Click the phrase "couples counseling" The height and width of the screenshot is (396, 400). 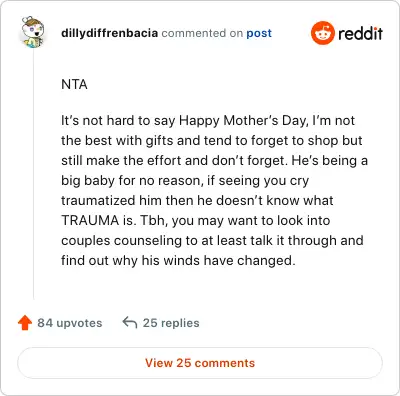point(121,241)
